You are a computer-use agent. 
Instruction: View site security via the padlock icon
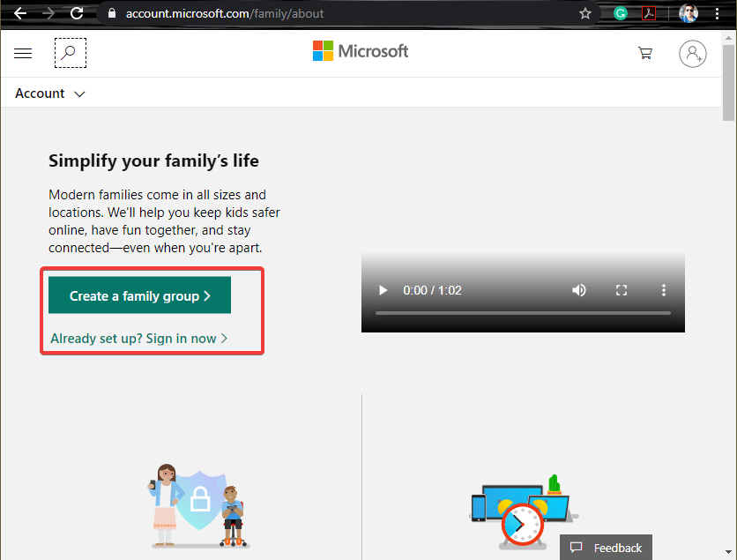[111, 13]
